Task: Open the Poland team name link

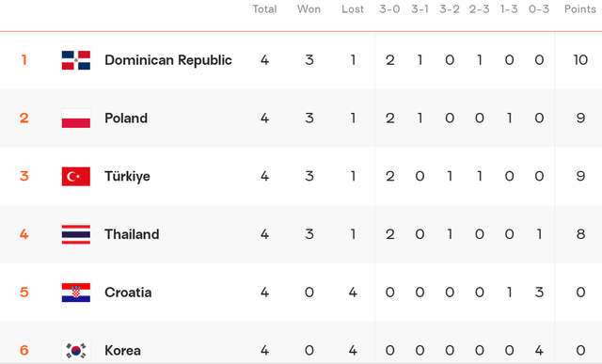Action: pyautogui.click(x=126, y=119)
